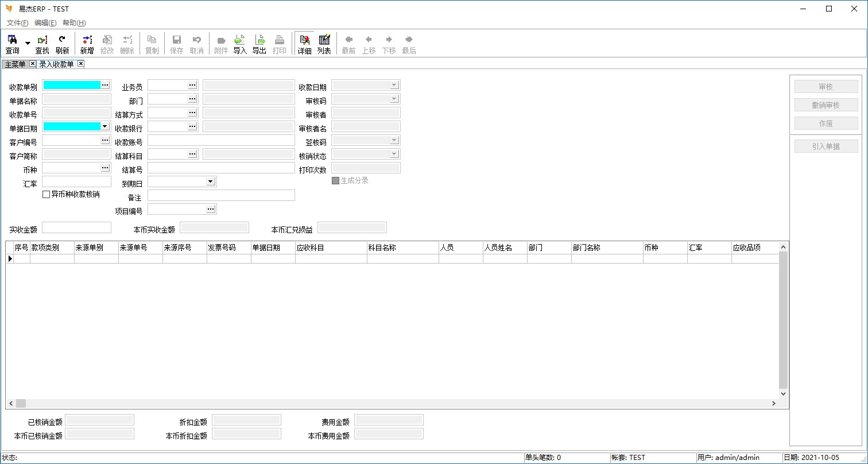Open the dropdown arrow beside 查询
The height and width of the screenshot is (464, 868).
(28, 44)
